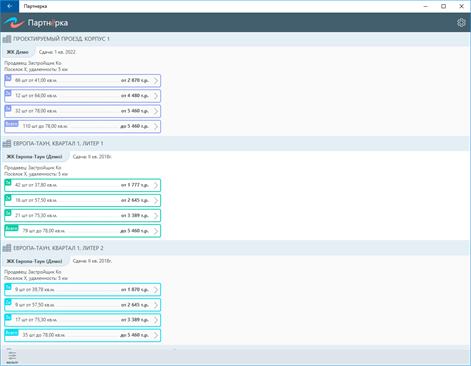The image size is (471, 366).
Task: Click chevron on 110 шт до 5 460 т.р. row
Action: pos(156,126)
